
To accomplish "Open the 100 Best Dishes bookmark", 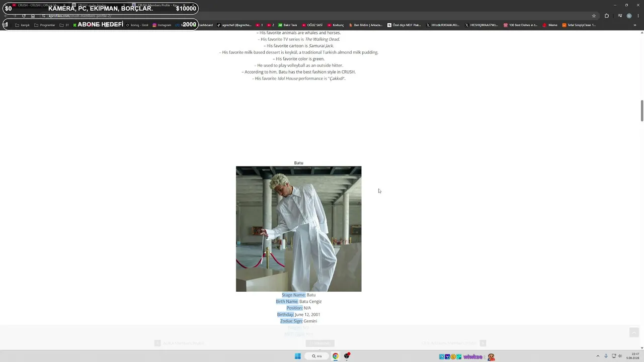I will pyautogui.click(x=520, y=25).
